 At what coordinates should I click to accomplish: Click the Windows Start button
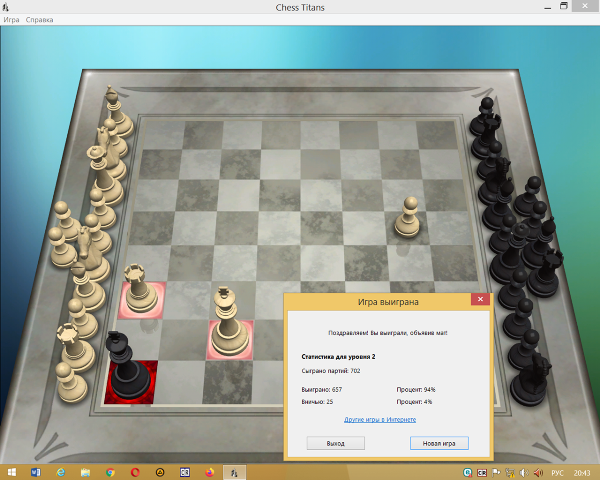click(x=11, y=471)
